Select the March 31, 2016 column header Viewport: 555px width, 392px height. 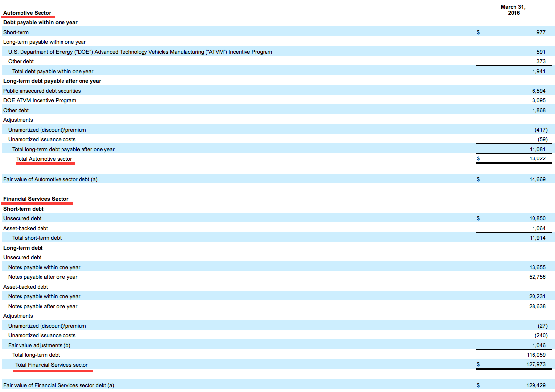tap(513, 10)
